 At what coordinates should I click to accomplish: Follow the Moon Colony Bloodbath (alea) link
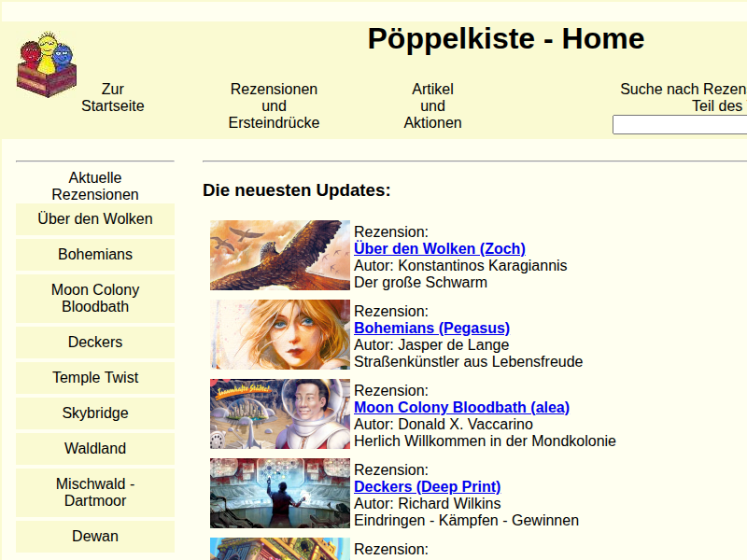(461, 407)
